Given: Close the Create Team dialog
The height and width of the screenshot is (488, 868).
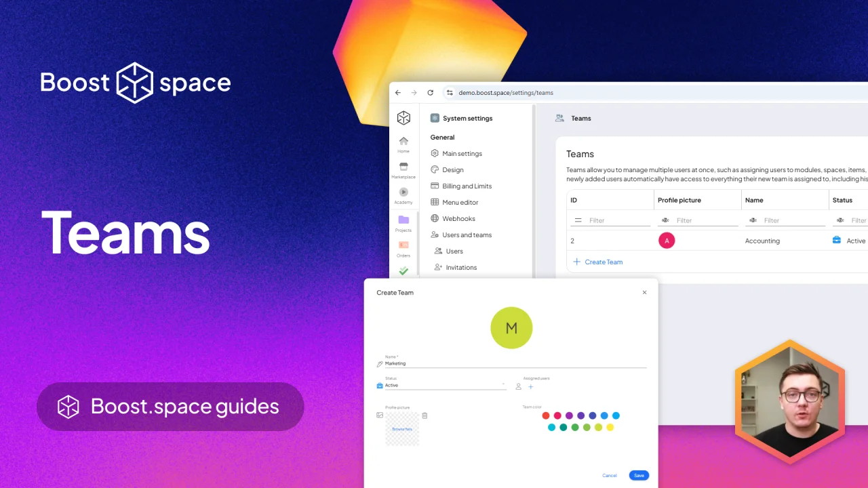Looking at the screenshot, I should [644, 293].
